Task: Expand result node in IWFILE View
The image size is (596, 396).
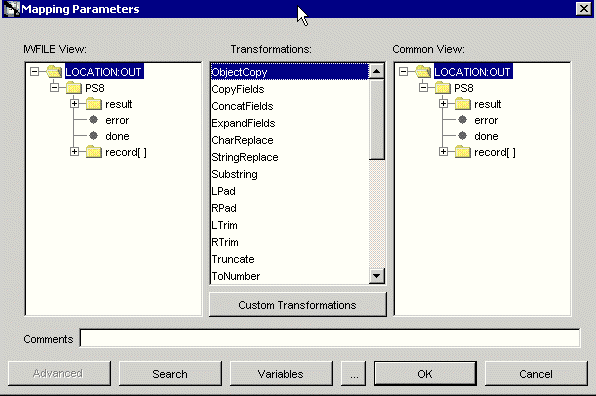Action: (x=74, y=103)
